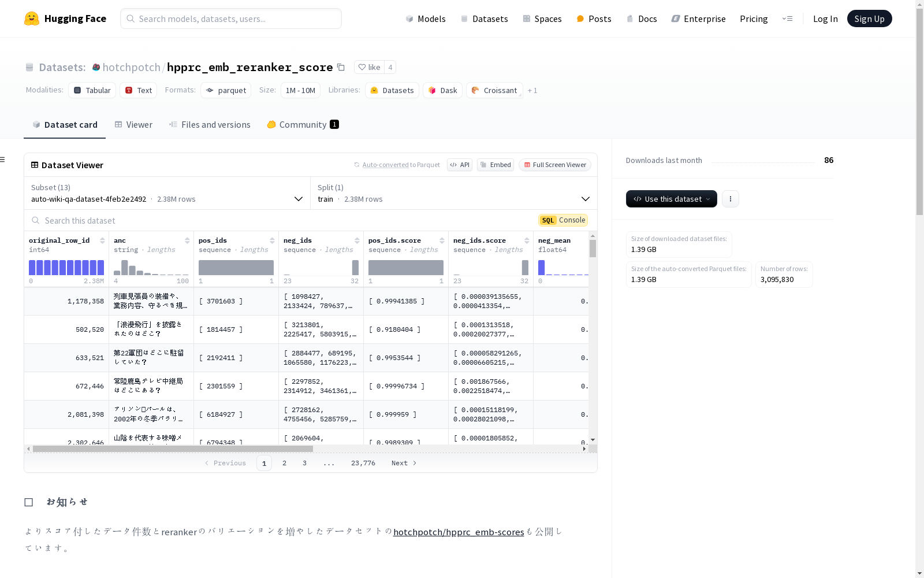924x578 pixels.
Task: Click the Text modality tag
Action: [x=139, y=90]
